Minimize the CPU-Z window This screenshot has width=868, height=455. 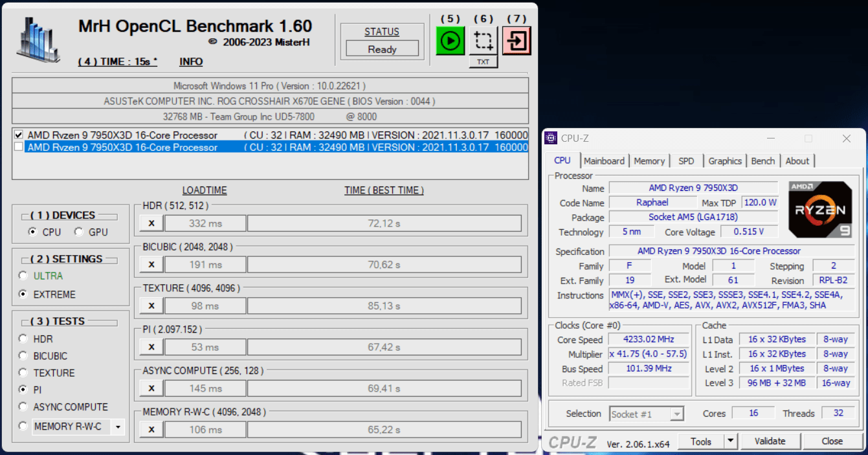770,139
